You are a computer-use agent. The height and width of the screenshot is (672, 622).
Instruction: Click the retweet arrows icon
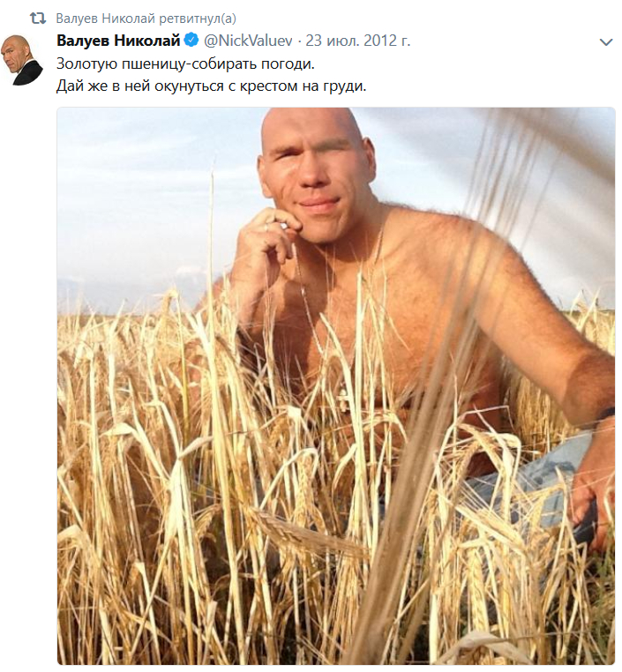tap(38, 19)
